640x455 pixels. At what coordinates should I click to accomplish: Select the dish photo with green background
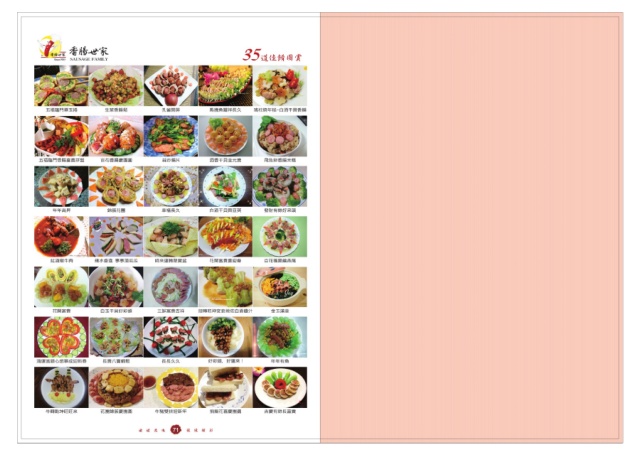click(x=280, y=237)
